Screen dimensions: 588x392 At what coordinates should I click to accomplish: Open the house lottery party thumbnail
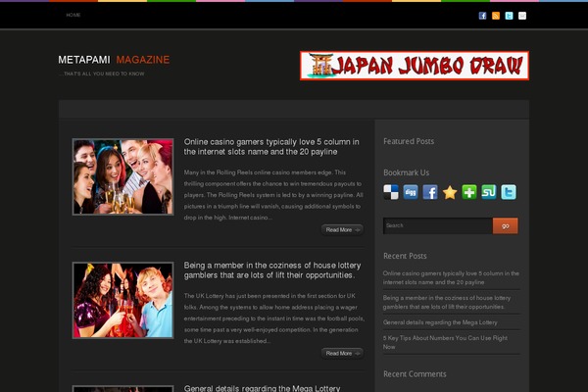[123, 300]
